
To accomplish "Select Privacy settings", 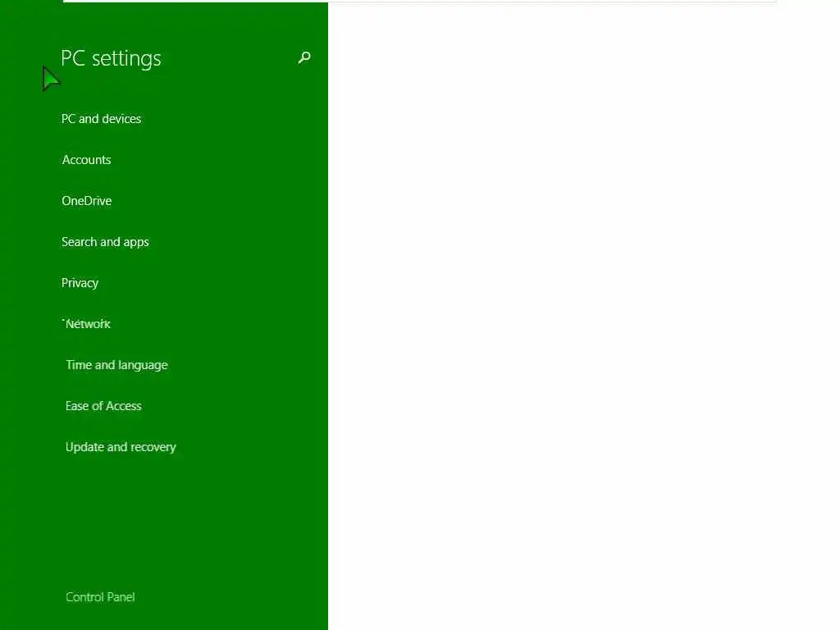I will coord(80,283).
